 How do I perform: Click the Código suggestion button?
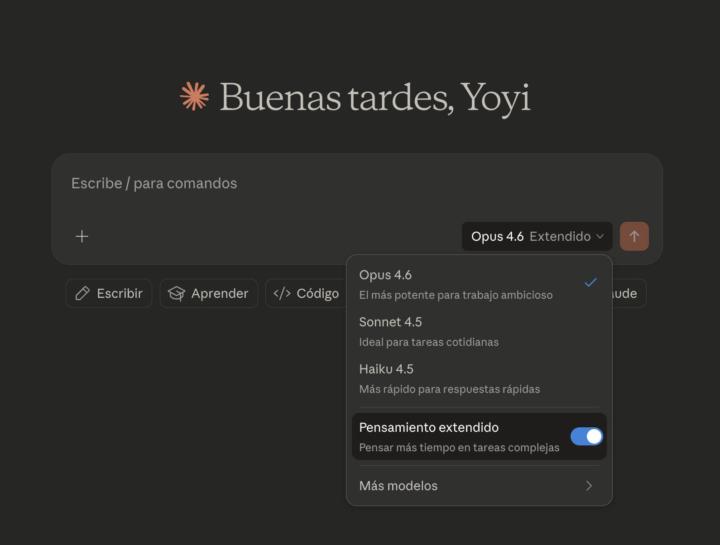tap(306, 293)
